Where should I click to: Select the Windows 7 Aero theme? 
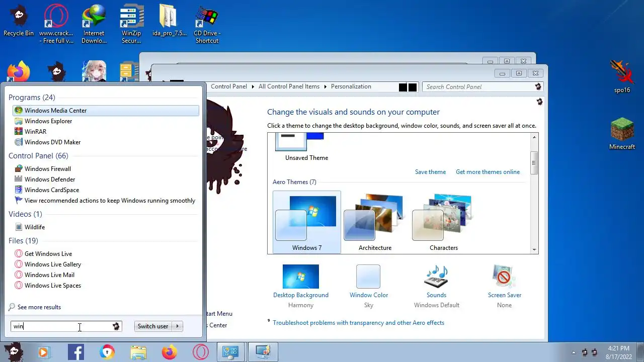pyautogui.click(x=306, y=222)
